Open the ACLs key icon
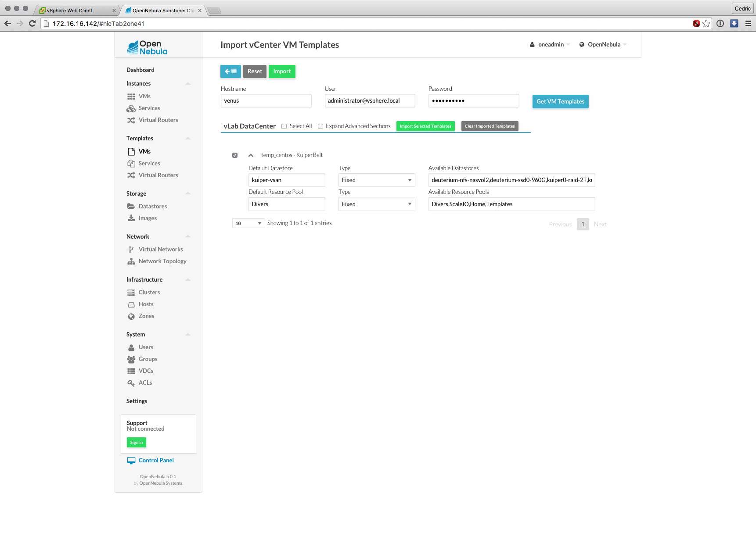 tap(131, 383)
